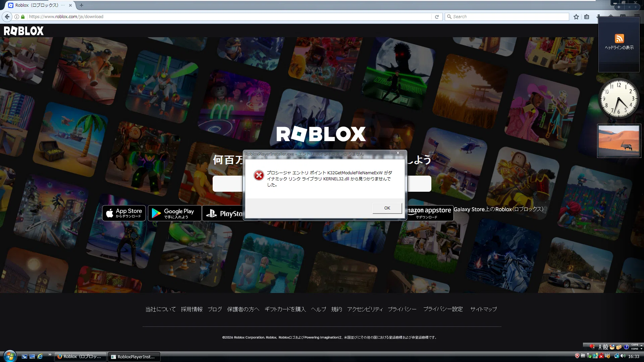Open the 当社について footer link
Screen dimensions: 644x362
161,309
